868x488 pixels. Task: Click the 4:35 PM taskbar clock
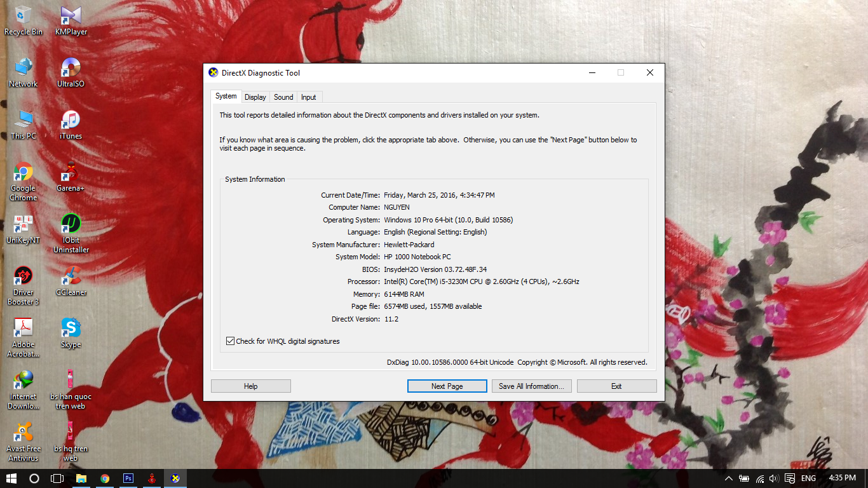842,478
